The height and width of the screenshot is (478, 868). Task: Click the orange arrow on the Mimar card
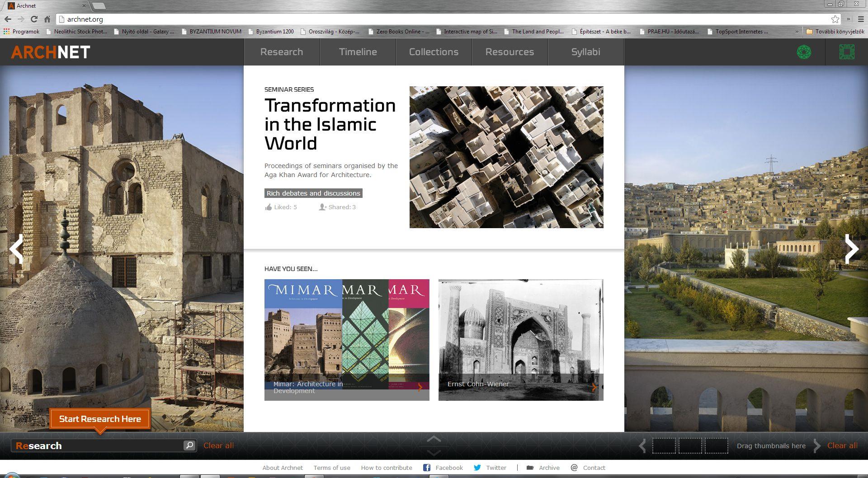click(x=420, y=387)
